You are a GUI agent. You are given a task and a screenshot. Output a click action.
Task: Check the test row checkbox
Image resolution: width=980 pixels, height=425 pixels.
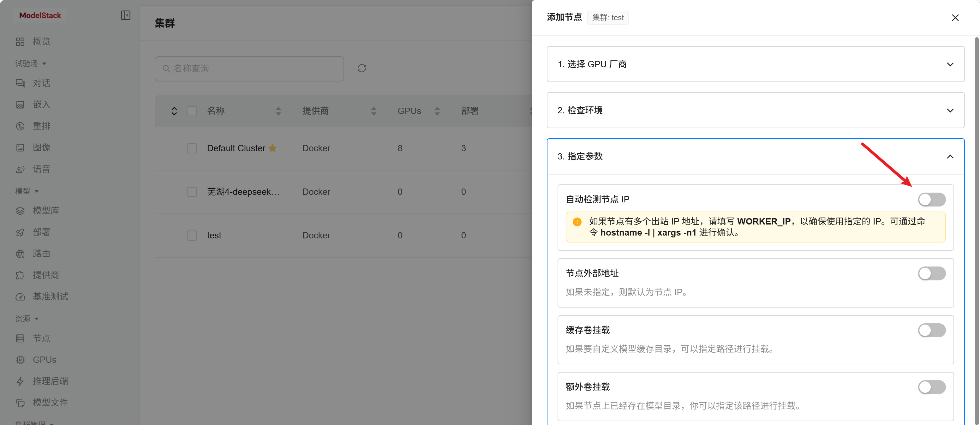192,236
